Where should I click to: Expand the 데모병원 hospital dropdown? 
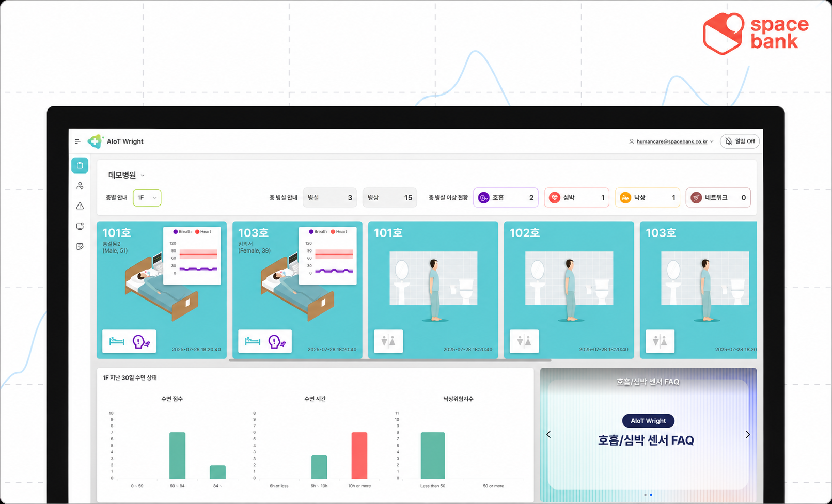[x=126, y=175]
